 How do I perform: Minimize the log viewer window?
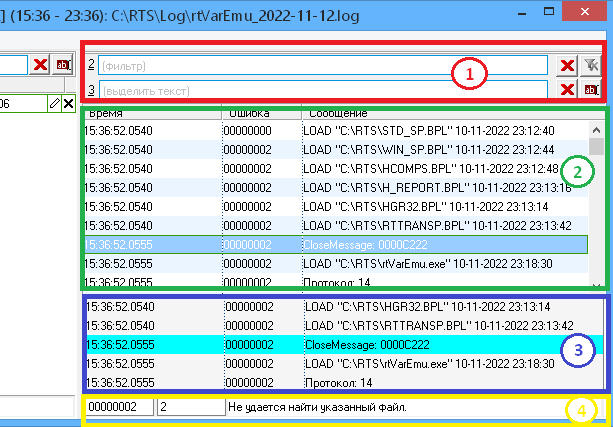tap(522, 13)
